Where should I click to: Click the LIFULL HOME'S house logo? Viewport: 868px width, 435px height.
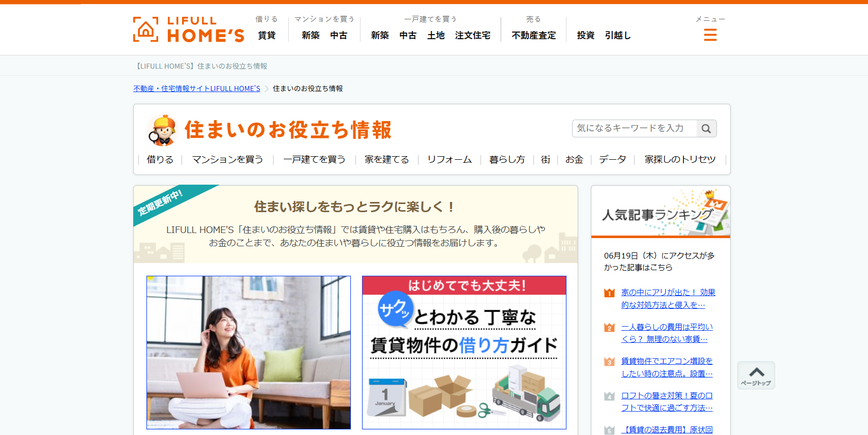tap(189, 29)
